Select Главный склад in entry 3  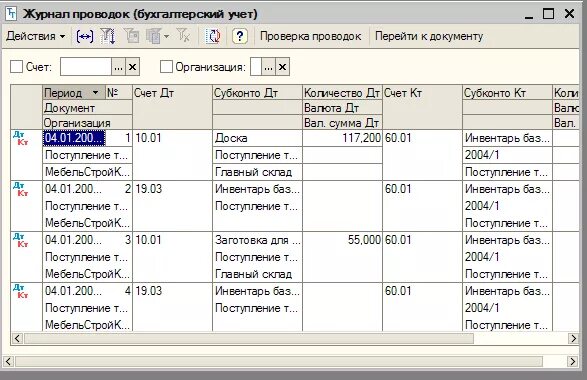click(257, 274)
